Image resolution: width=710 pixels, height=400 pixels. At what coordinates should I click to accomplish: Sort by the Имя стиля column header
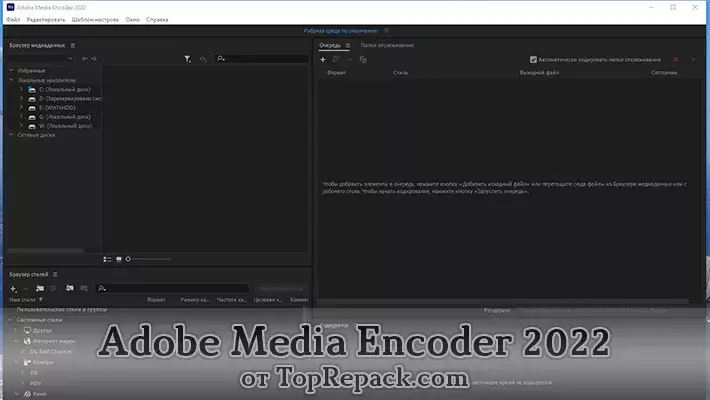22,299
